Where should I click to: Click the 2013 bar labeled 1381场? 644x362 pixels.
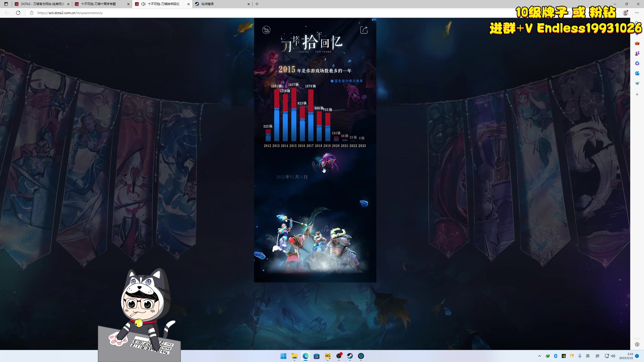(276, 115)
